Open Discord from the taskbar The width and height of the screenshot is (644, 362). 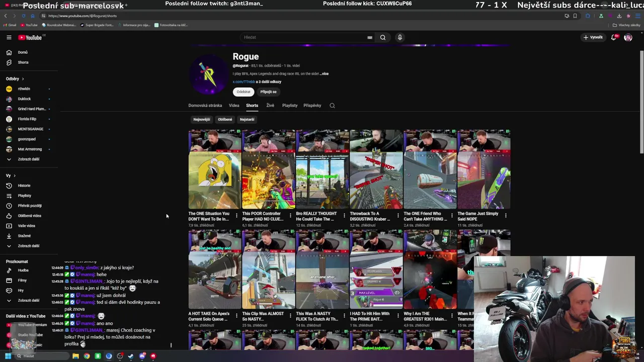coord(142,356)
